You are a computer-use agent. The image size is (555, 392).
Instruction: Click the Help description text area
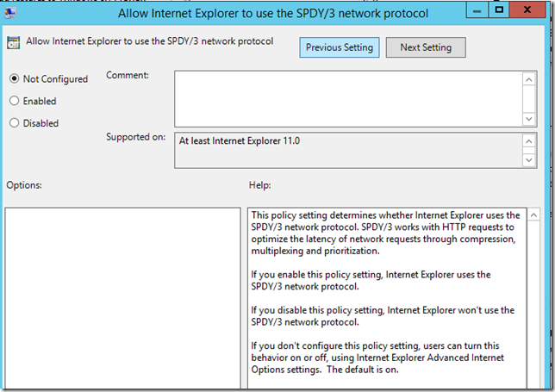(x=384, y=297)
